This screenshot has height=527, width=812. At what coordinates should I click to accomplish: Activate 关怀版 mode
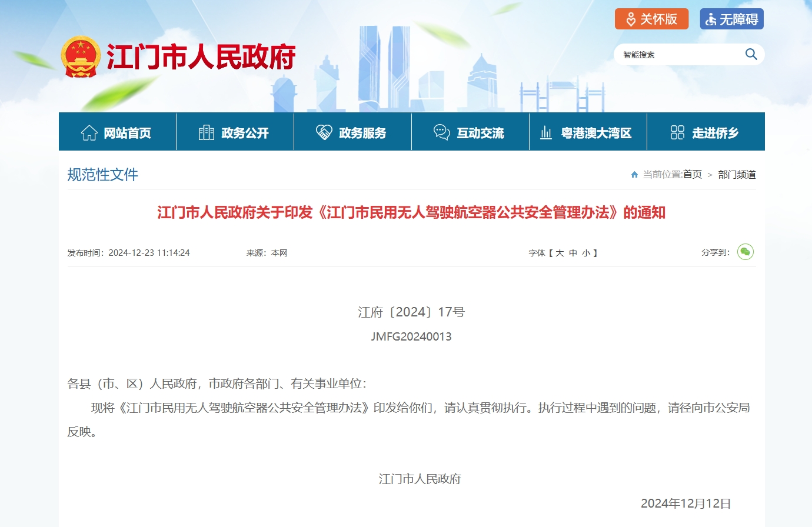[652, 18]
